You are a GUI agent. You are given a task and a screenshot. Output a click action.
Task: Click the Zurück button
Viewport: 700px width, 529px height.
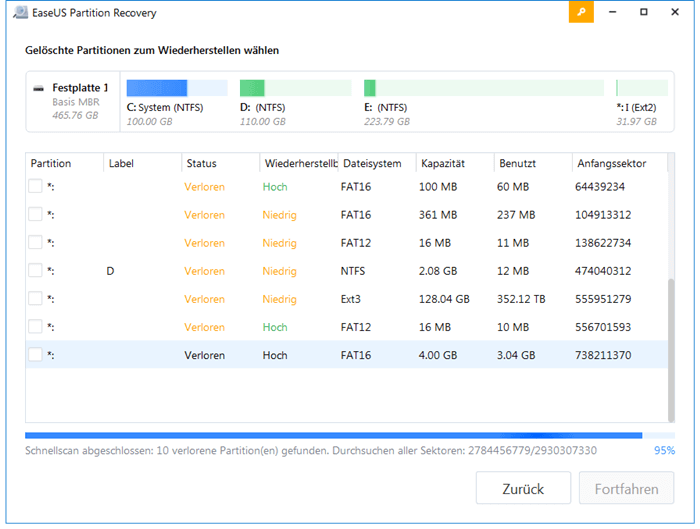point(523,488)
